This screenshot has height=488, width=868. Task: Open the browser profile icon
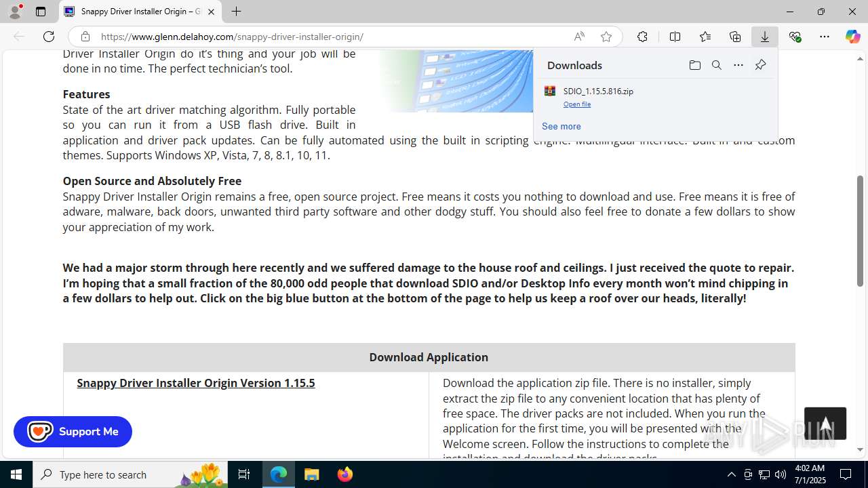15,12
